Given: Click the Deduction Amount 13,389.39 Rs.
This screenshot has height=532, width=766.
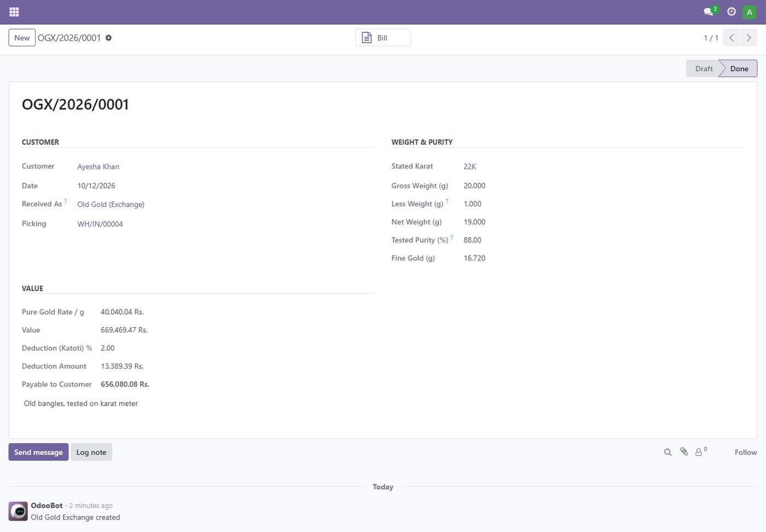Looking at the screenshot, I should (122, 366).
